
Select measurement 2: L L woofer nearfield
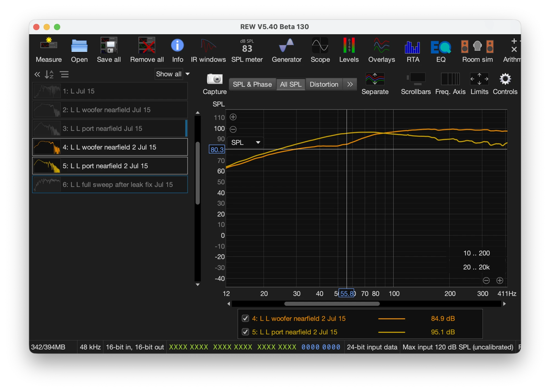[110, 110]
